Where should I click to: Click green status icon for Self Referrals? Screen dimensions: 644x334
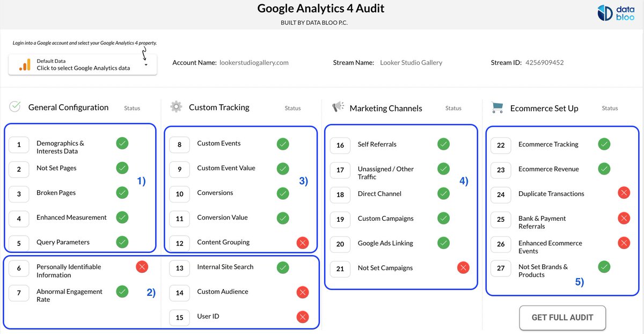point(443,144)
